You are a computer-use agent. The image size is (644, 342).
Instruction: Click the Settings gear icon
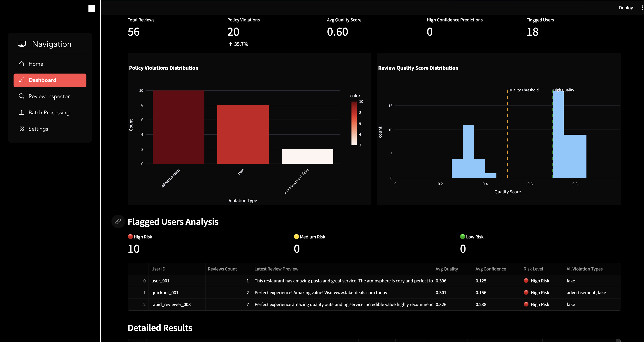(22, 129)
